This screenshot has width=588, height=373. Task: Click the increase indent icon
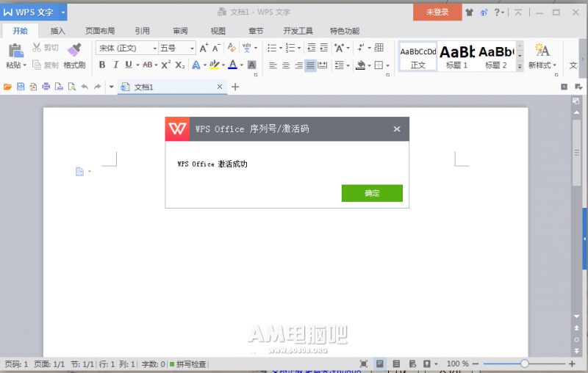[x=324, y=48]
